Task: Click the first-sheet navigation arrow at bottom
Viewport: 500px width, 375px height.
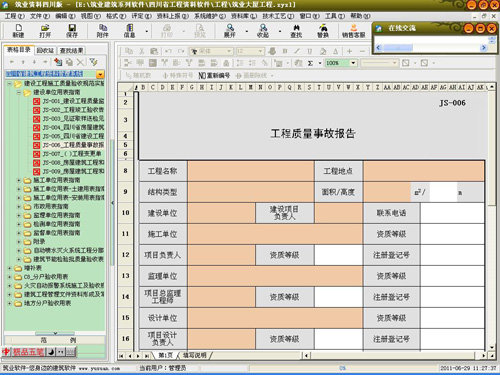Action: click(121, 356)
